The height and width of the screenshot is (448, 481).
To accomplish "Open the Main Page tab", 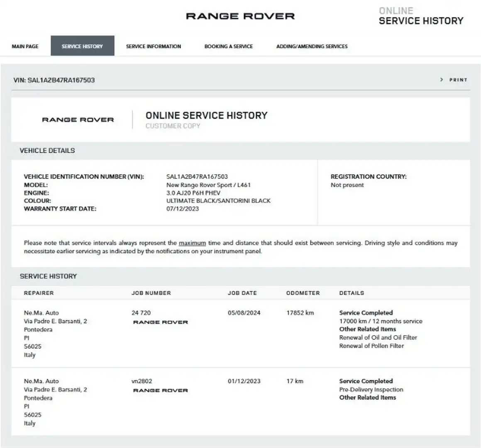I will coord(25,46).
